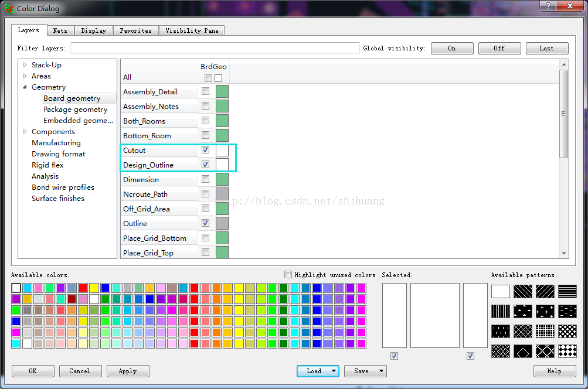588x389 pixels.
Task: Select the crosshatch diamond pattern swatch
Action: click(x=523, y=331)
